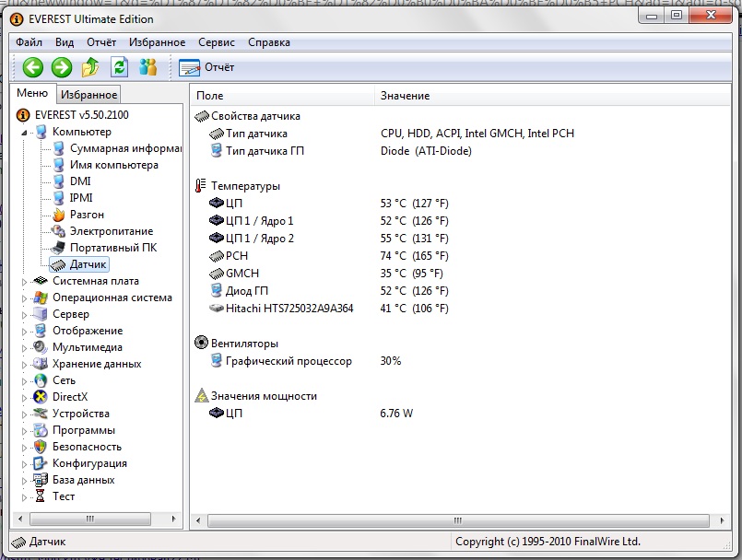
Task: Open the Справка menu
Action: (269, 42)
